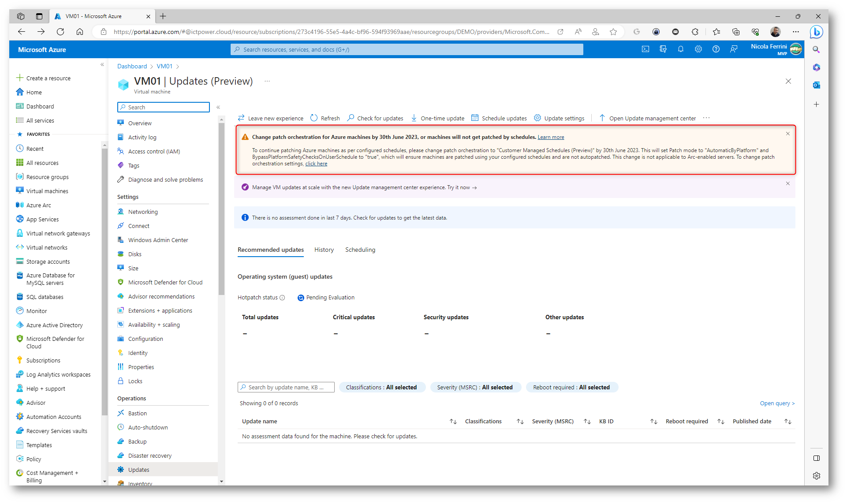Open Update management center
The width and height of the screenshot is (847, 504).
648,118
